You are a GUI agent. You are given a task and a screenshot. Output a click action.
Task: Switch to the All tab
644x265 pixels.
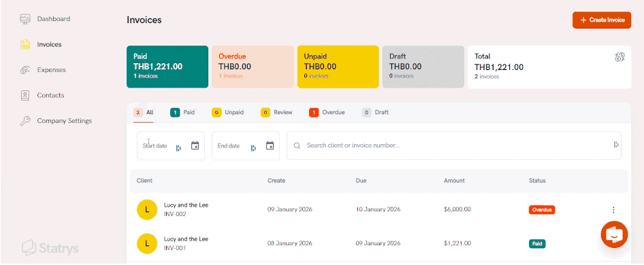(x=144, y=112)
